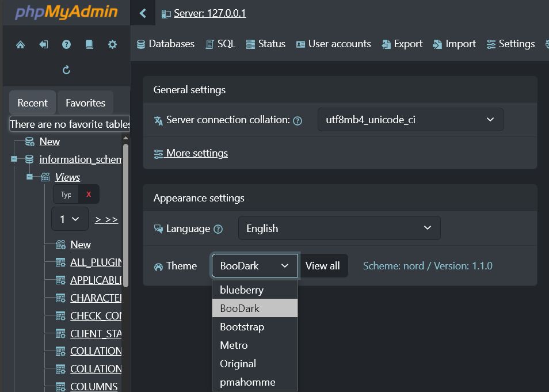The height and width of the screenshot is (392, 549).
Task: Select the pmahomme theme option
Action: (255, 382)
